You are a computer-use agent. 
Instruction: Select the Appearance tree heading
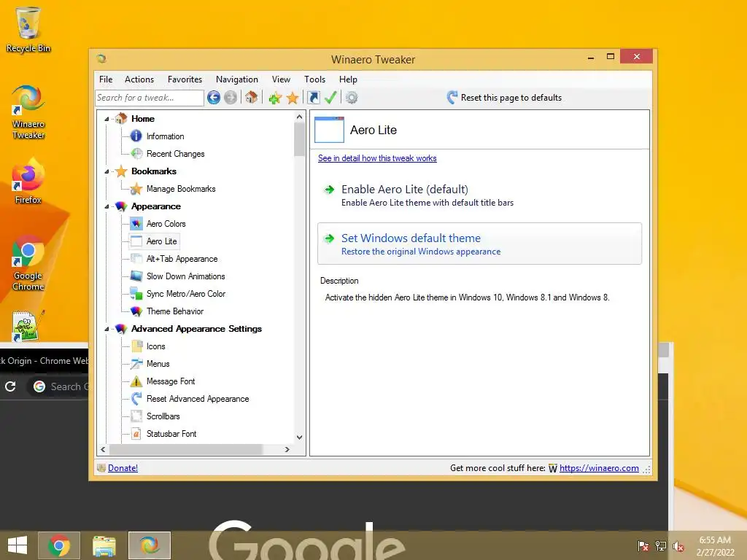click(x=156, y=206)
